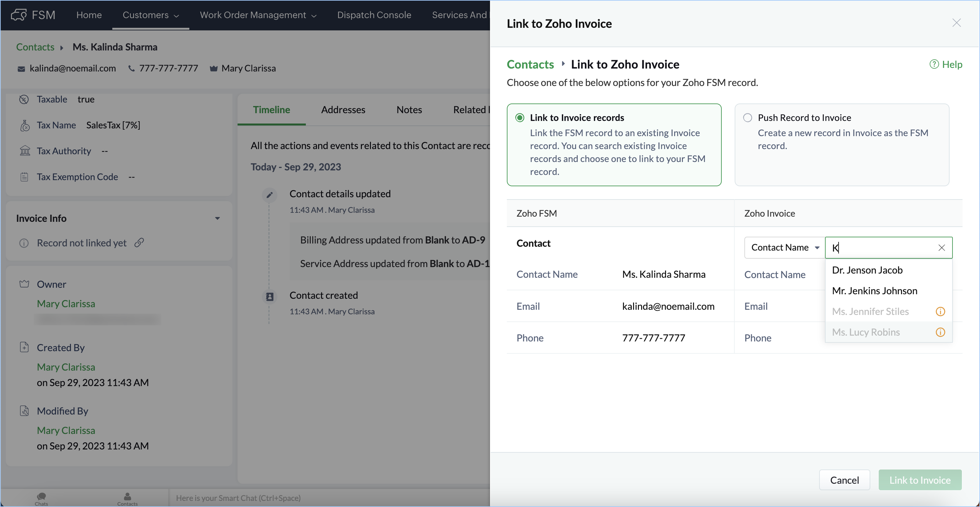Image resolution: width=980 pixels, height=507 pixels.
Task: Select Ms. Lucy Robins from results
Action: click(888, 332)
